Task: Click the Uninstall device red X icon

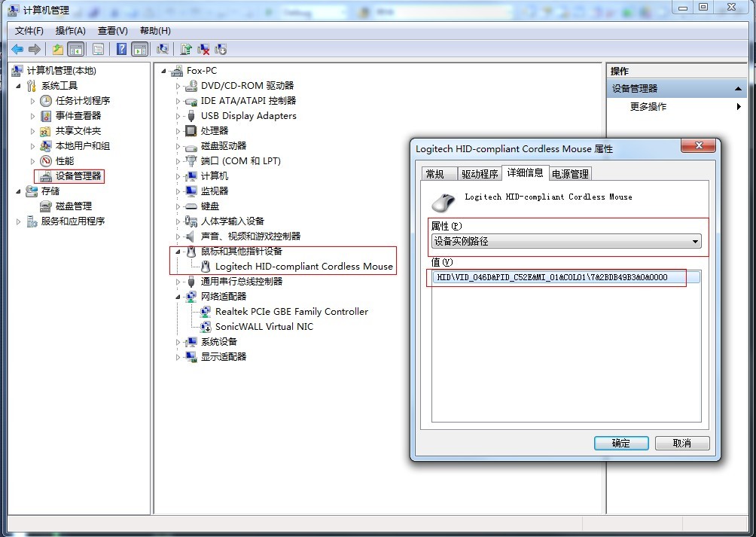Action: tap(203, 49)
